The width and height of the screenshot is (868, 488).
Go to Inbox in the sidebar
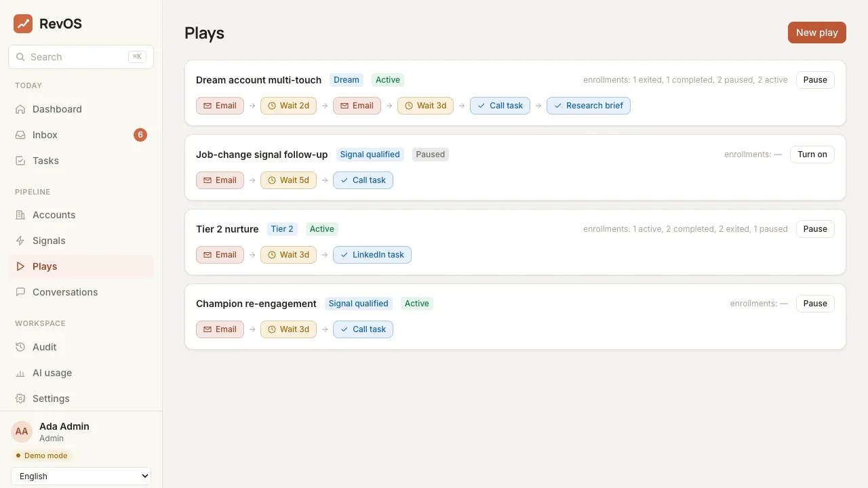pyautogui.click(x=81, y=135)
